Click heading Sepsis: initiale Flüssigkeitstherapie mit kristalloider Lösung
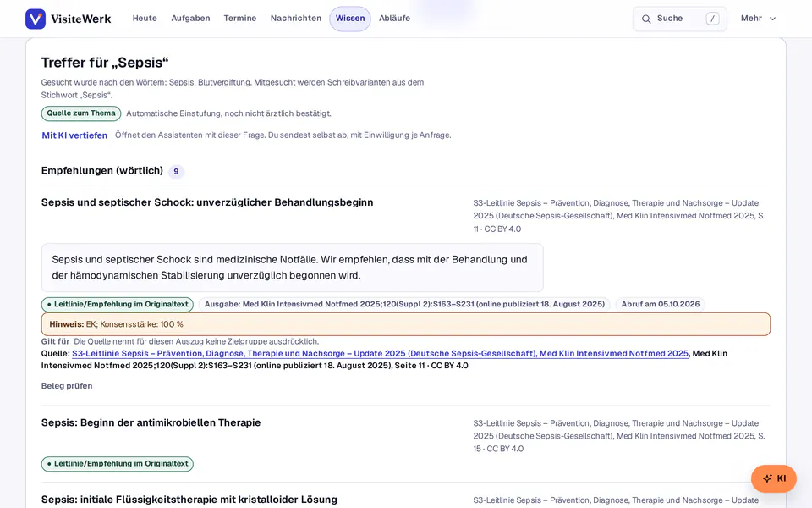The image size is (812, 508). pyautogui.click(x=189, y=500)
